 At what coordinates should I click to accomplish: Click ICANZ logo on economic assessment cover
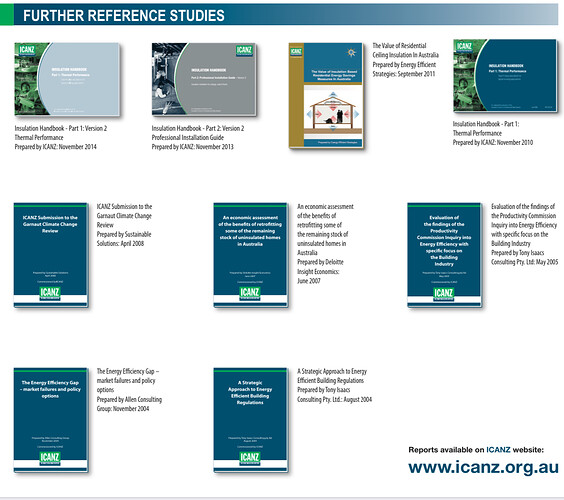pyautogui.click(x=250, y=293)
